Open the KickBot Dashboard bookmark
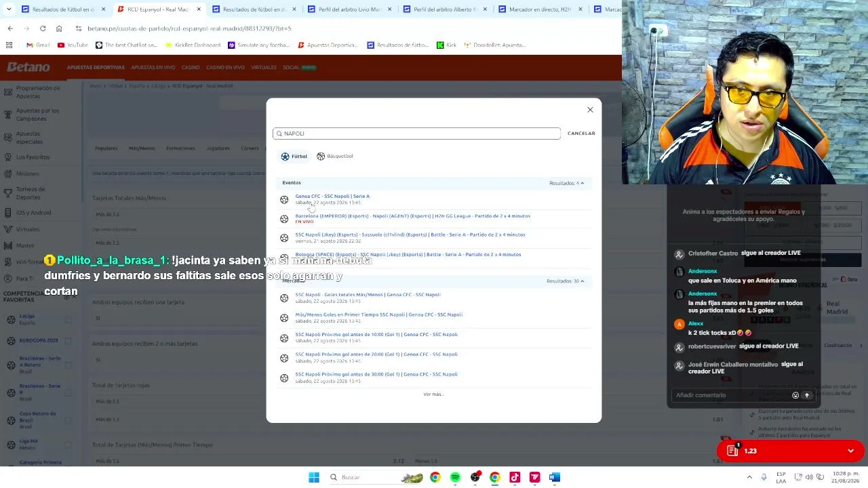The image size is (868, 488). (193, 45)
